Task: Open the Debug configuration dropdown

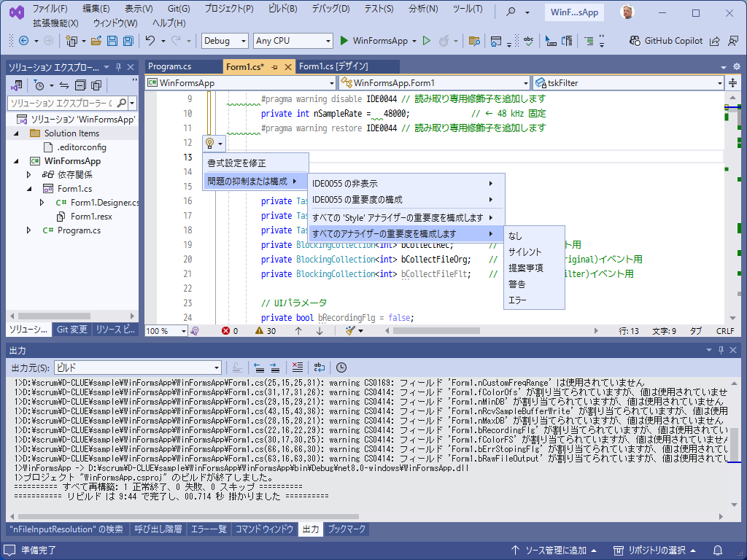Action: (x=225, y=41)
